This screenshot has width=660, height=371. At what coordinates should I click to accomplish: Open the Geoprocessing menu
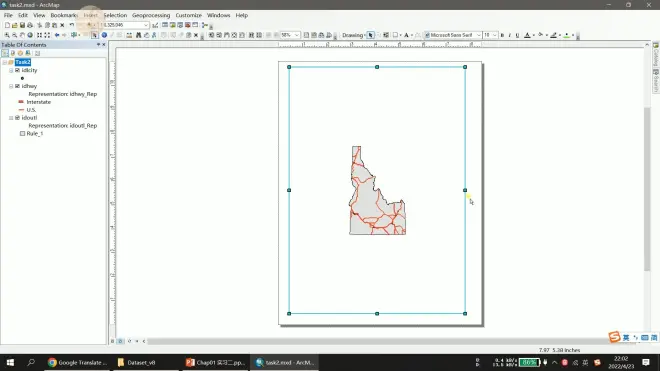tap(151, 15)
